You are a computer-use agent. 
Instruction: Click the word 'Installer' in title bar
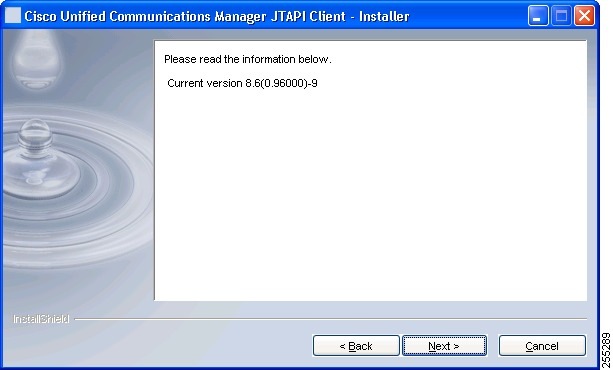pos(384,16)
